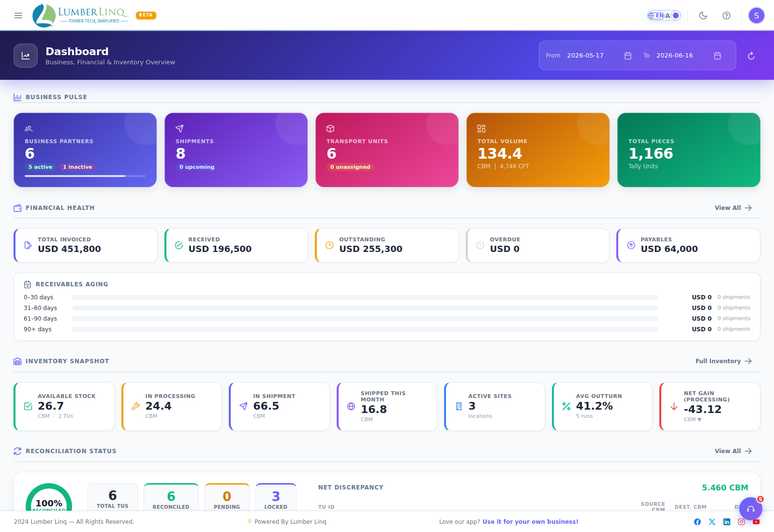Click the 1 inactive partners badge

coord(77,167)
